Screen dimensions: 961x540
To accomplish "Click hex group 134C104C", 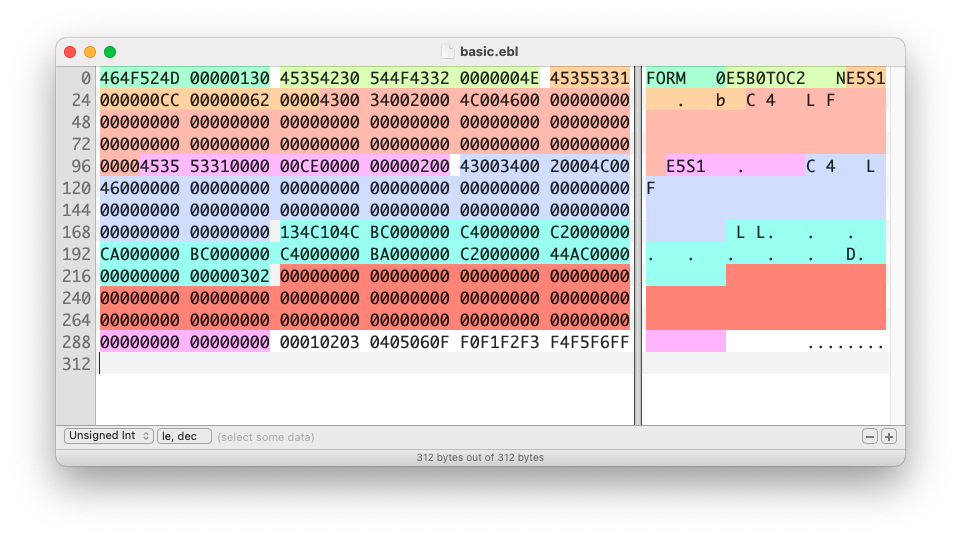I will coord(319,232).
